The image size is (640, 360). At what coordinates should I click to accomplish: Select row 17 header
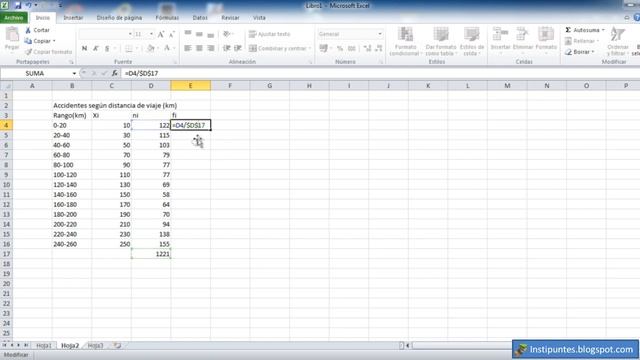(6, 254)
